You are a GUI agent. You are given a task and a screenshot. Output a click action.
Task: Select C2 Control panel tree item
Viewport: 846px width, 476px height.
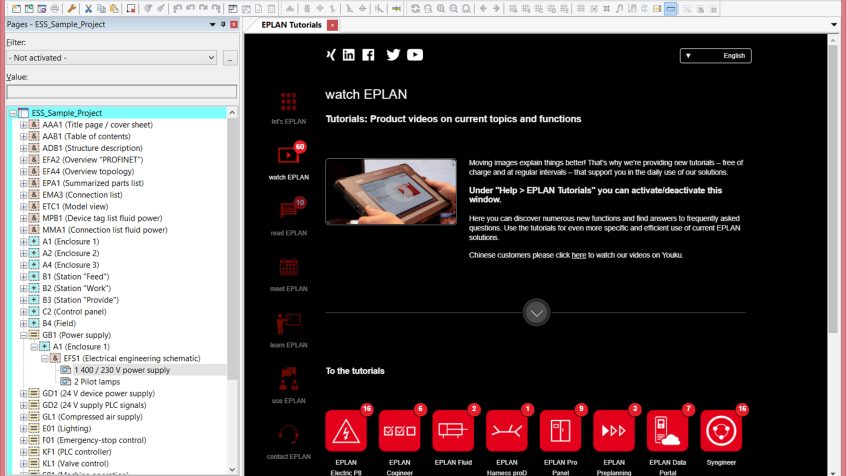tap(74, 312)
